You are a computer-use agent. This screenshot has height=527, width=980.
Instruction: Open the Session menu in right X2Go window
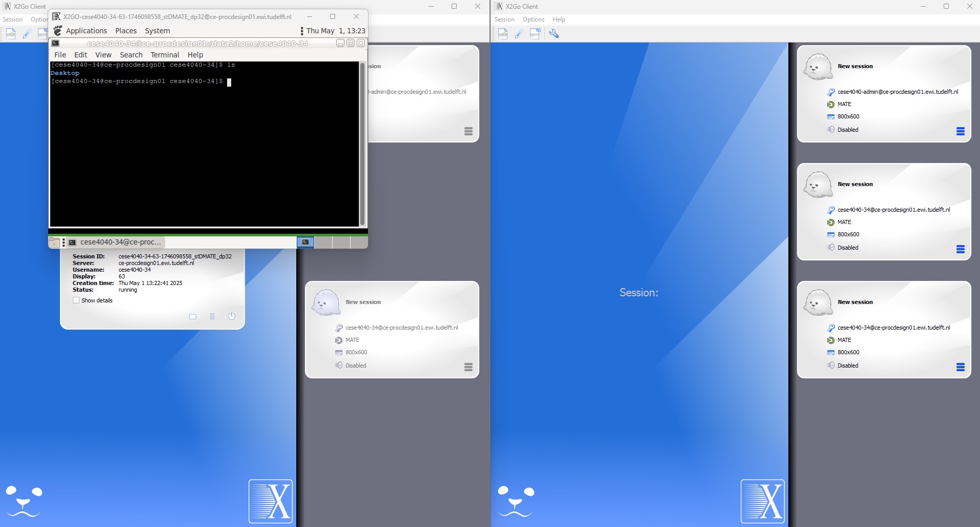504,19
